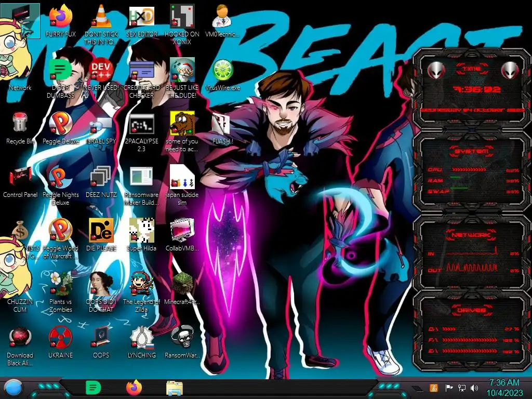
Task: Open the money bag desktop icon
Action: pos(20,230)
